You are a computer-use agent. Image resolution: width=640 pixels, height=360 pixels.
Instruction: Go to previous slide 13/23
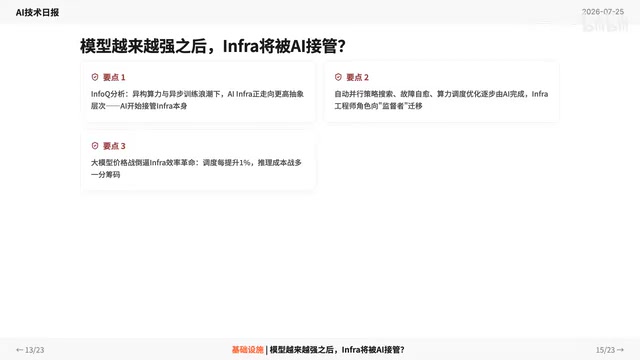[30, 350]
